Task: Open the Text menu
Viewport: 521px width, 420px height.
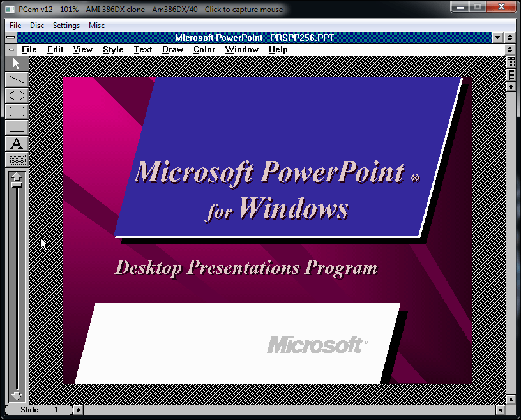Action: point(143,50)
